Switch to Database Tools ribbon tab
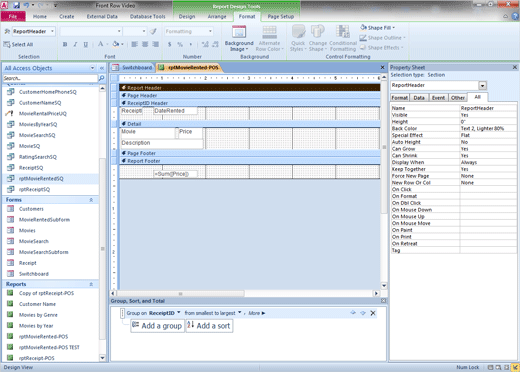This screenshot has height=372, width=520. 148,16
